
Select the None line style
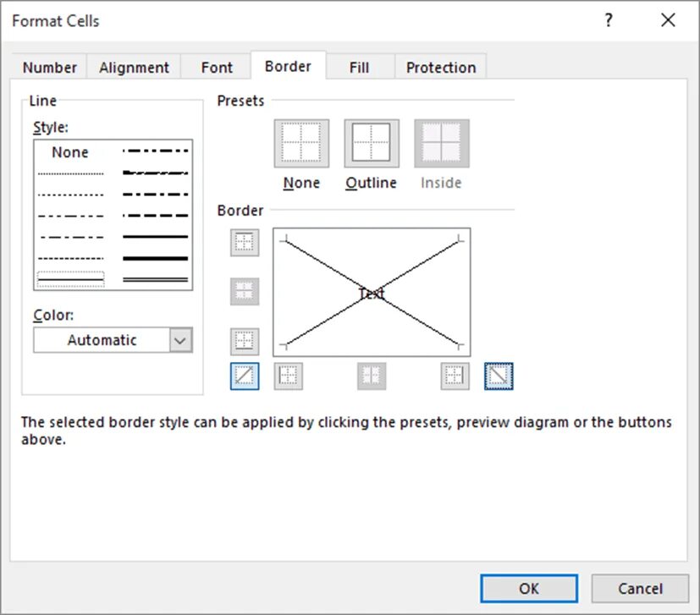70,152
